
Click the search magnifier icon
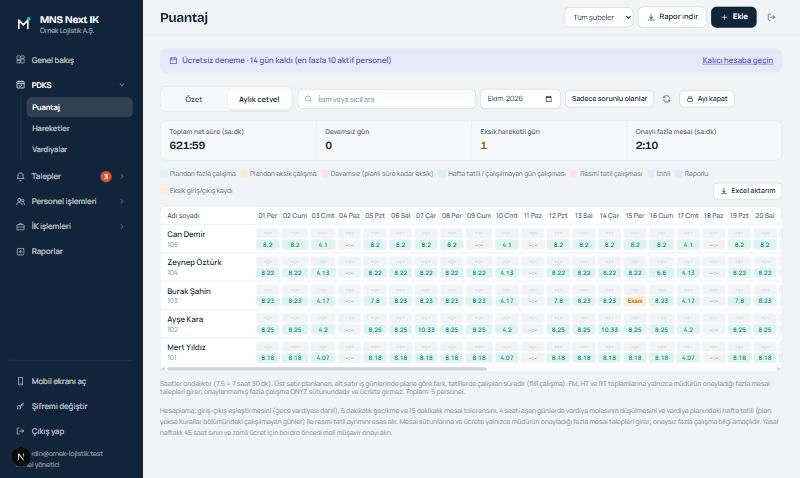[308, 99]
